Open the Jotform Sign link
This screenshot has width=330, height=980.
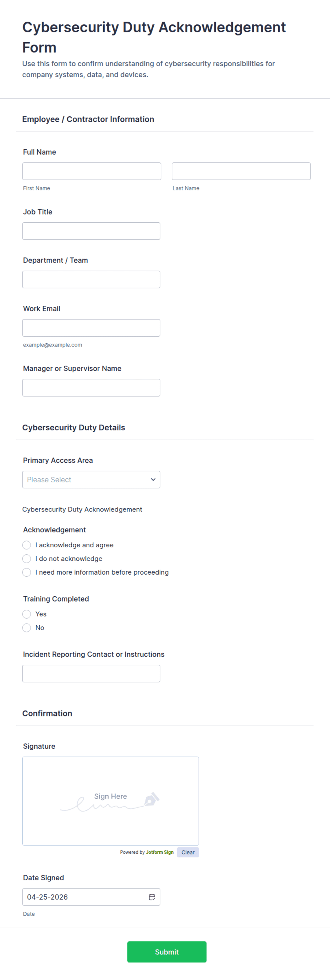[x=159, y=852]
